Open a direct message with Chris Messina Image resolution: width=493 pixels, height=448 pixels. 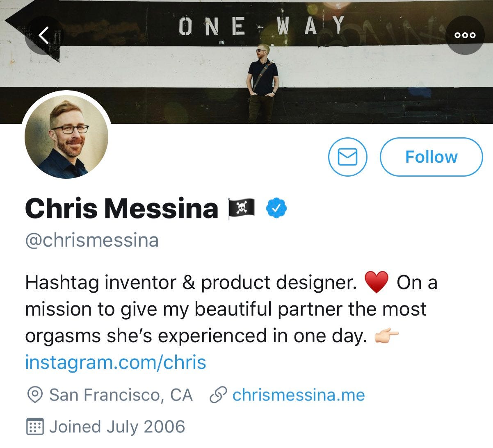click(x=347, y=157)
